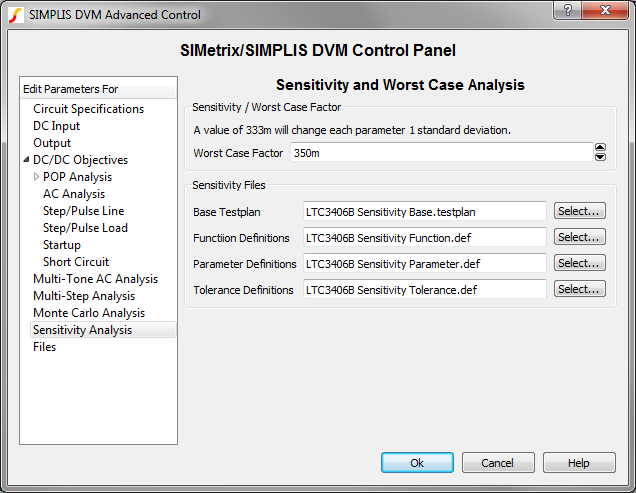Image resolution: width=636 pixels, height=493 pixels.
Task: Choose Short Circuit from the tree
Action: 76,262
